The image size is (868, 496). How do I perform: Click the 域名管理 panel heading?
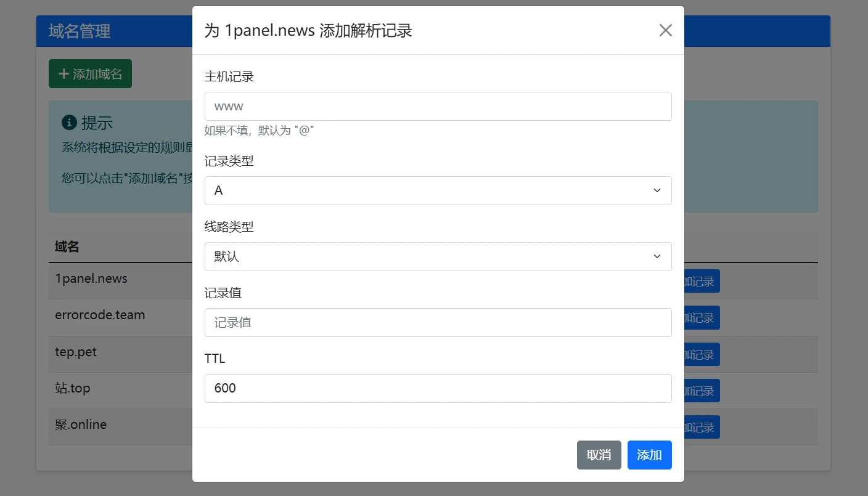coord(80,31)
